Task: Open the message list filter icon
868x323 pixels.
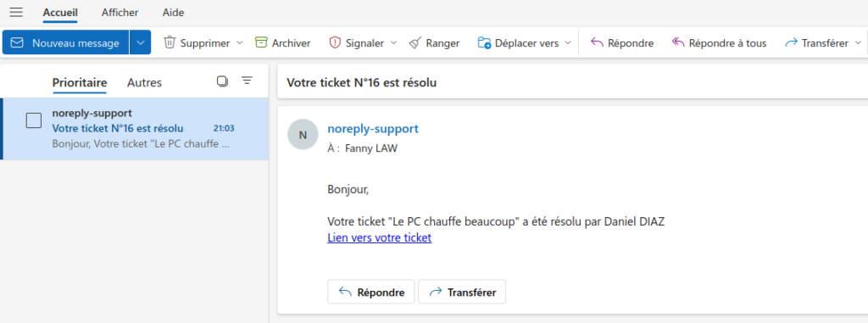Action: pos(247,81)
